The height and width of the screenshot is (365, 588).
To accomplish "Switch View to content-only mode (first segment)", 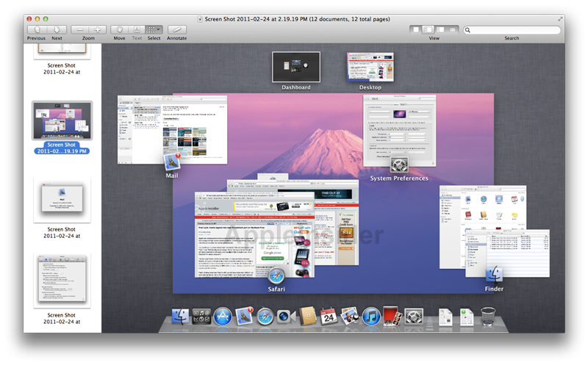I will pos(417,29).
